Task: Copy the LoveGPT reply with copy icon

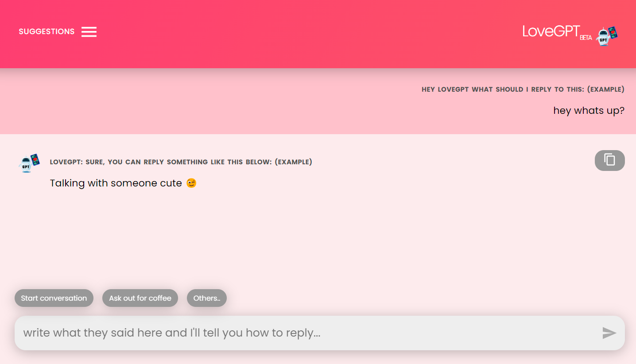Action: pyautogui.click(x=610, y=160)
